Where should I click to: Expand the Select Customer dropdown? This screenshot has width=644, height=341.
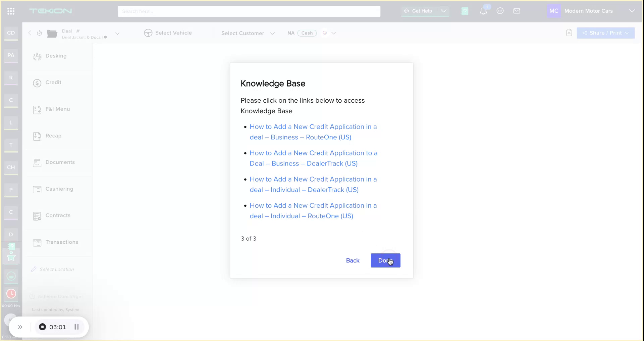pos(273,33)
